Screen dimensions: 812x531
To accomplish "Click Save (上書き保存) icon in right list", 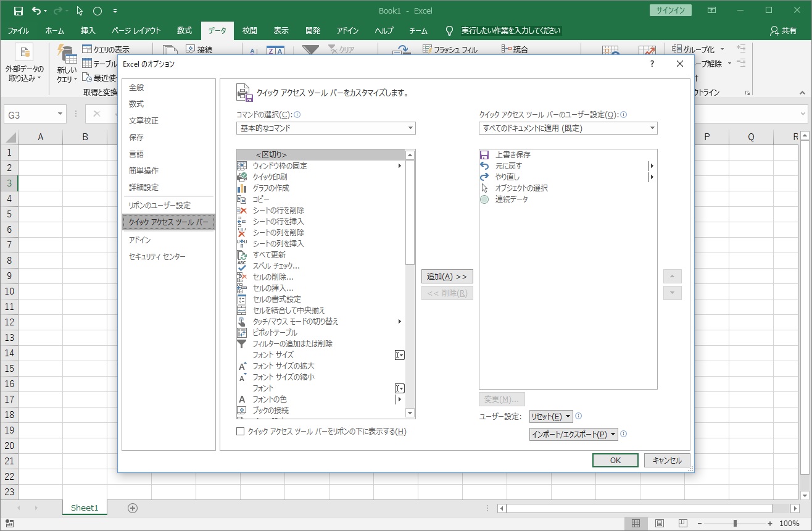I will pyautogui.click(x=484, y=154).
